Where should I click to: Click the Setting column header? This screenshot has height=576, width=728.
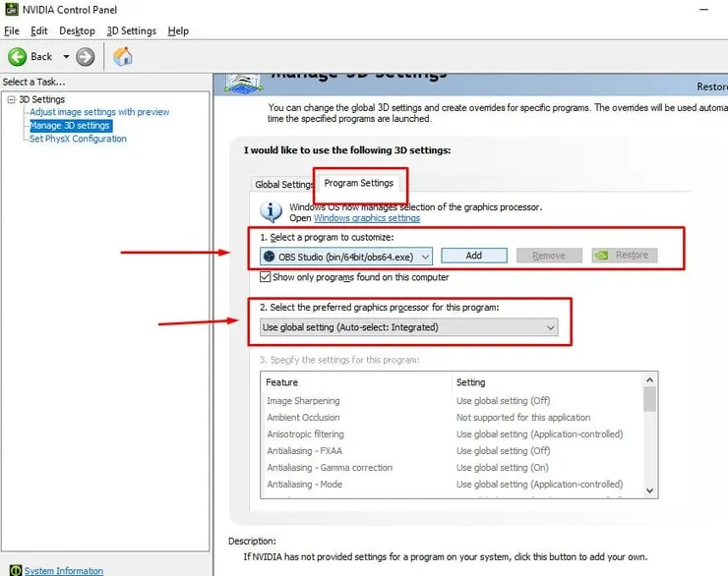pyautogui.click(x=547, y=382)
